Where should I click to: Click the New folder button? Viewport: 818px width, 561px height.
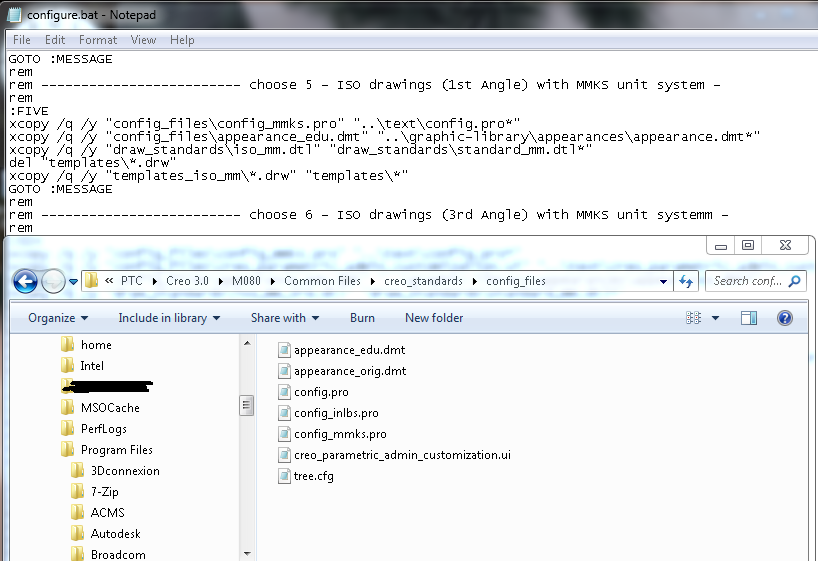click(x=434, y=318)
